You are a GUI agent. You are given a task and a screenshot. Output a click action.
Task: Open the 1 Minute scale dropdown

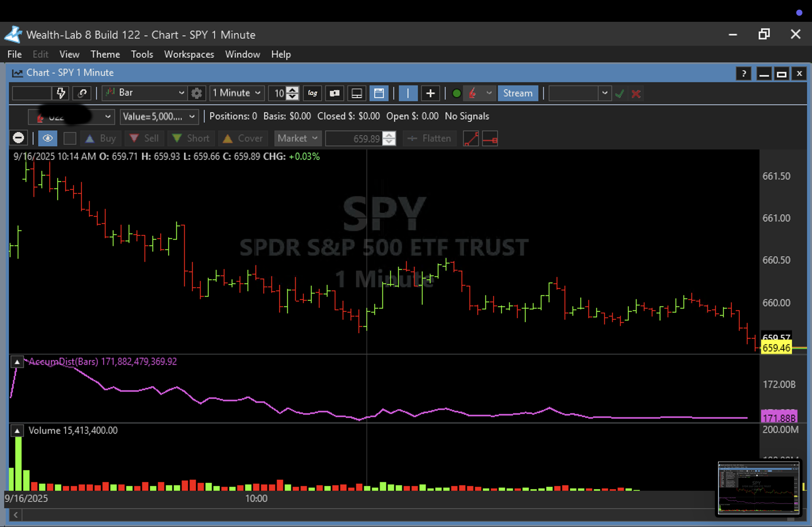237,93
